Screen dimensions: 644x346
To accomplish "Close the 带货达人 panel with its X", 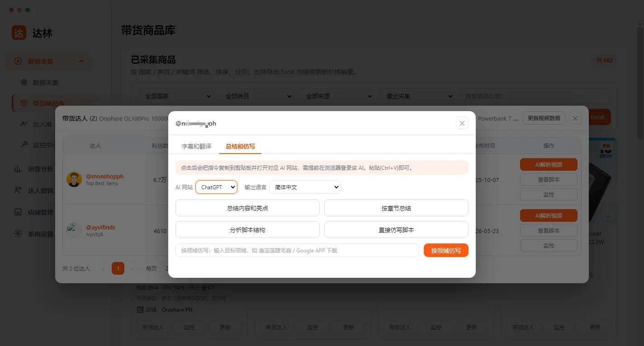I will 575,118.
